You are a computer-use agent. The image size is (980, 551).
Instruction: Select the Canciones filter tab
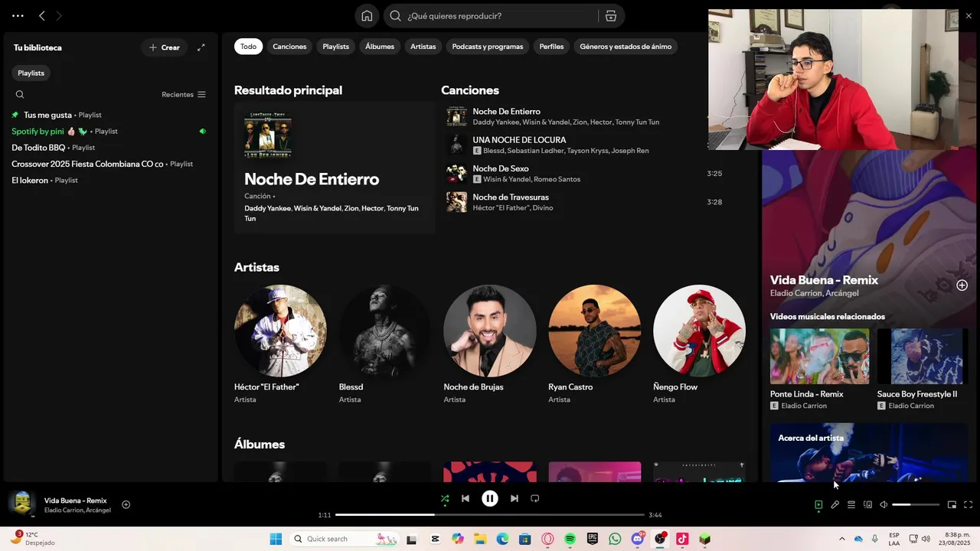click(289, 47)
